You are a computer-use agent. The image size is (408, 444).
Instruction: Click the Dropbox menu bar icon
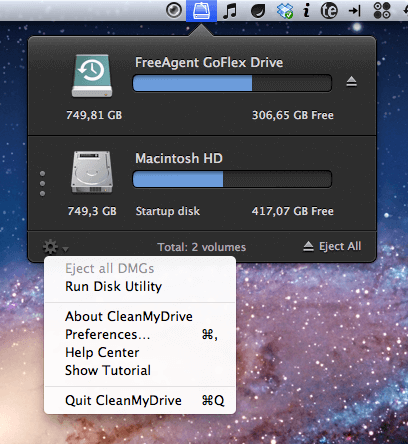click(285, 11)
